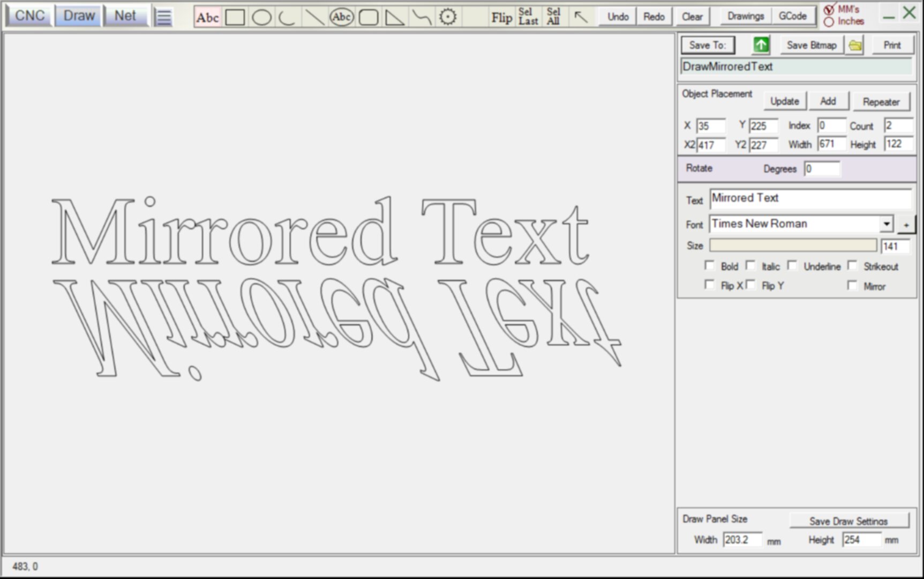Enable the Mirror checkbox
Screen dimensions: 924x579
[852, 285]
